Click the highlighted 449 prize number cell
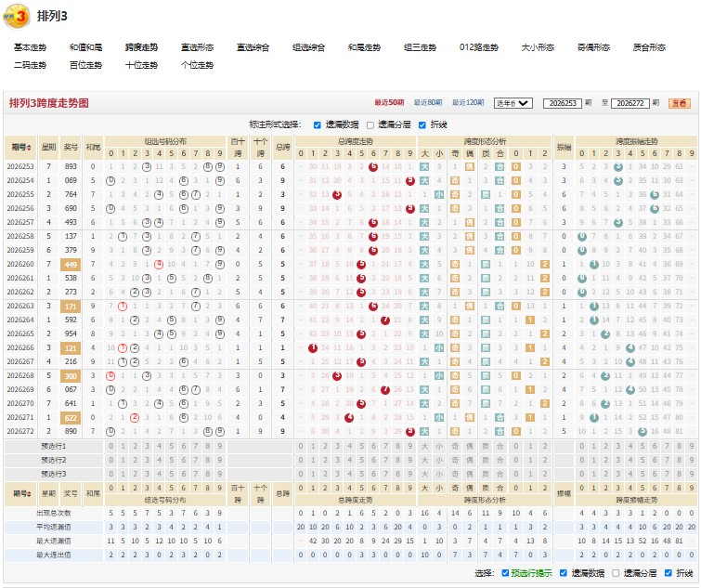 tap(71, 264)
